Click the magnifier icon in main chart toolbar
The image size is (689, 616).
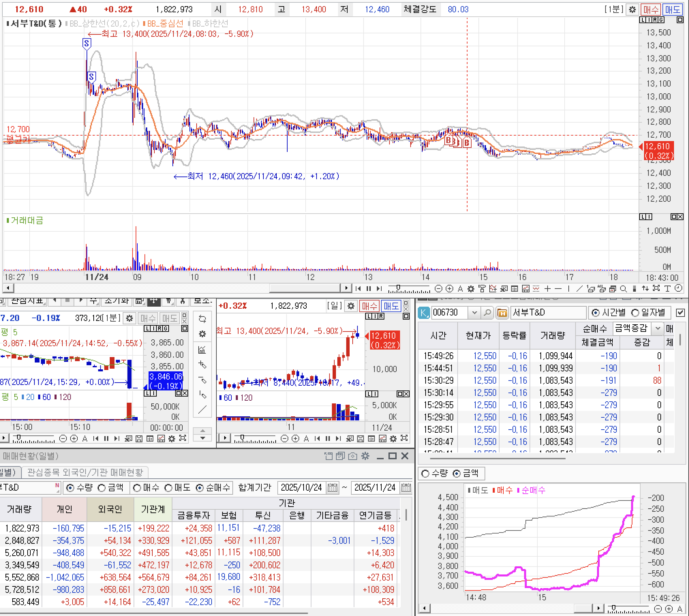click(623, 289)
